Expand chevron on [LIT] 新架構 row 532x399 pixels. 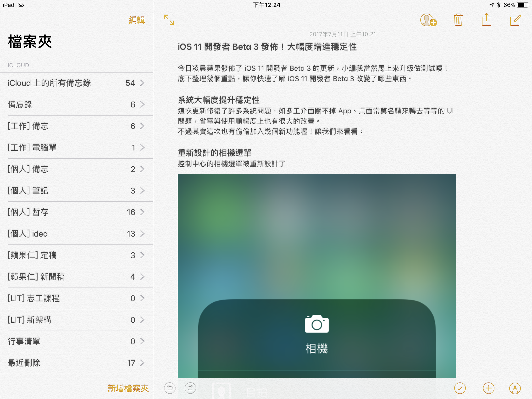(142, 320)
